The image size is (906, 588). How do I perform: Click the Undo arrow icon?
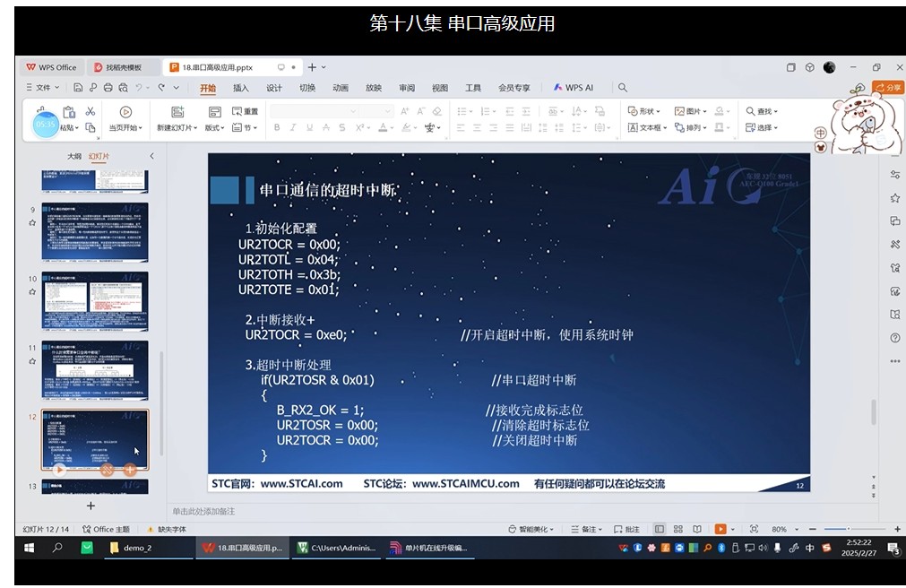[139, 87]
